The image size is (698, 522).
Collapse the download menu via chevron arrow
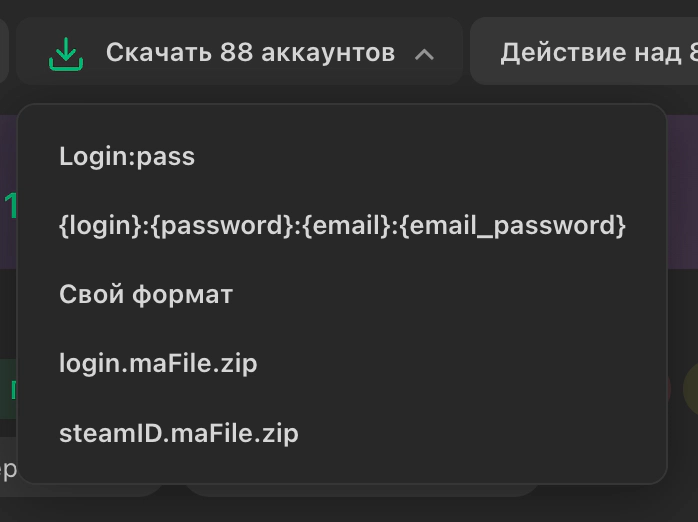424,54
